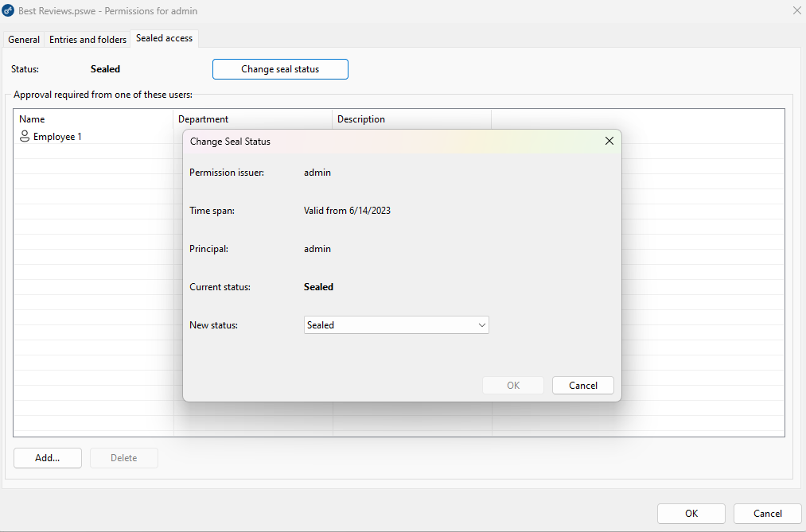Click Cancel at the bottom right
The height and width of the screenshot is (532, 806).
tap(766, 514)
